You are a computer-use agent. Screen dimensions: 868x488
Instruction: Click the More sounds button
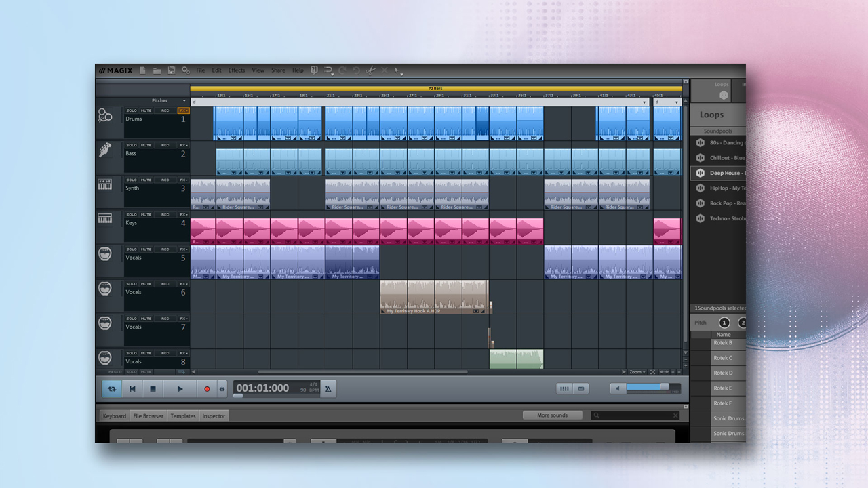coord(553,415)
